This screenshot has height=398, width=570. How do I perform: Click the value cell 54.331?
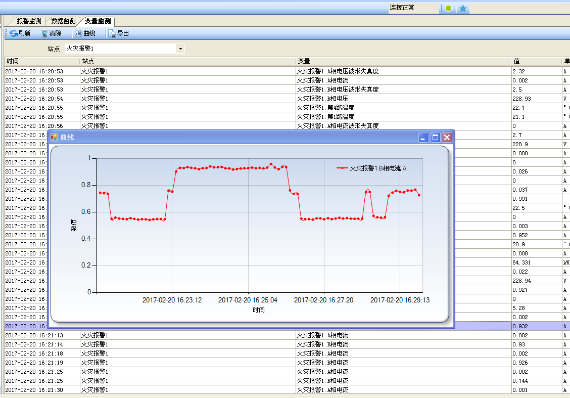[537, 262]
